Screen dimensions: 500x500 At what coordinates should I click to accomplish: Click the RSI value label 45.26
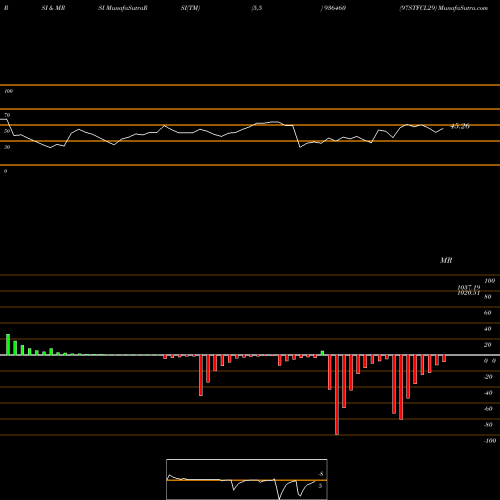[460, 126]
